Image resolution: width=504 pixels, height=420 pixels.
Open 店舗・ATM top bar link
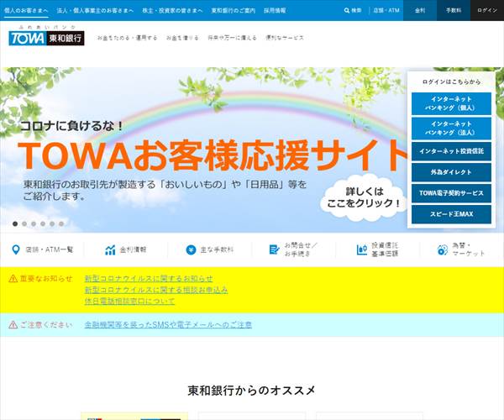pyautogui.click(x=386, y=10)
